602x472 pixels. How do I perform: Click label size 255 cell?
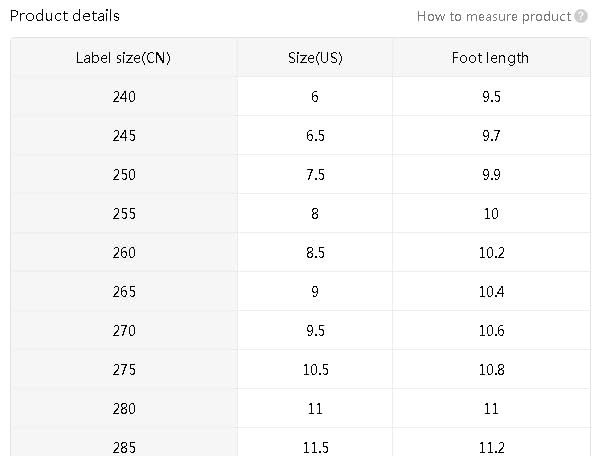[124, 213]
